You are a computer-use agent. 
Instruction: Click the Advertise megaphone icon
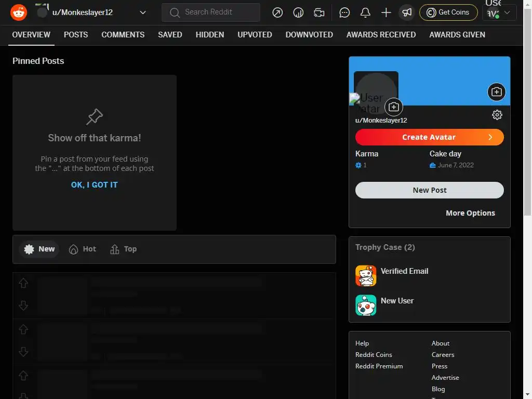(x=406, y=12)
